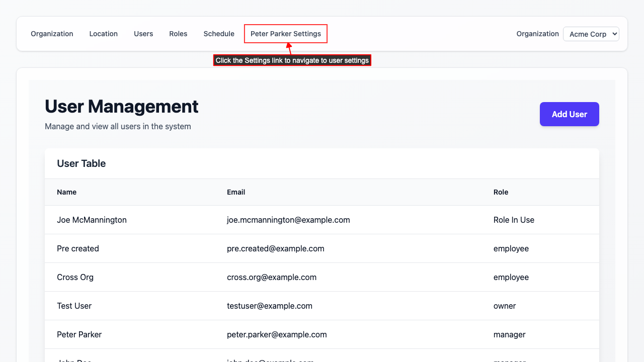This screenshot has height=362, width=644.
Task: Open the Peter Parker Settings link
Action: 285,34
